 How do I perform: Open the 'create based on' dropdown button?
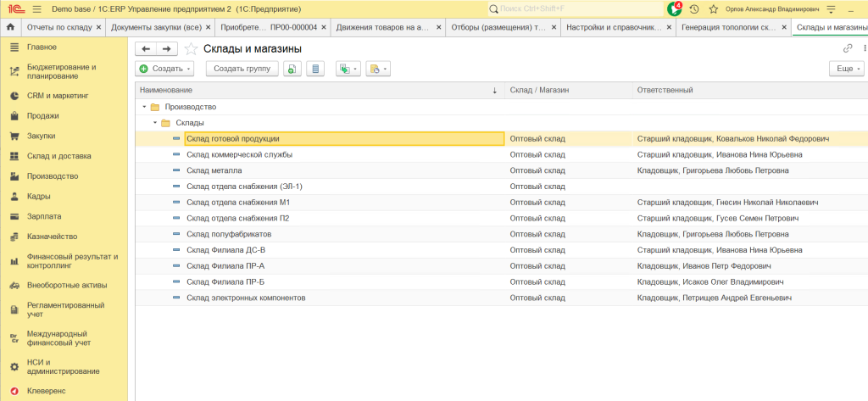(x=348, y=69)
